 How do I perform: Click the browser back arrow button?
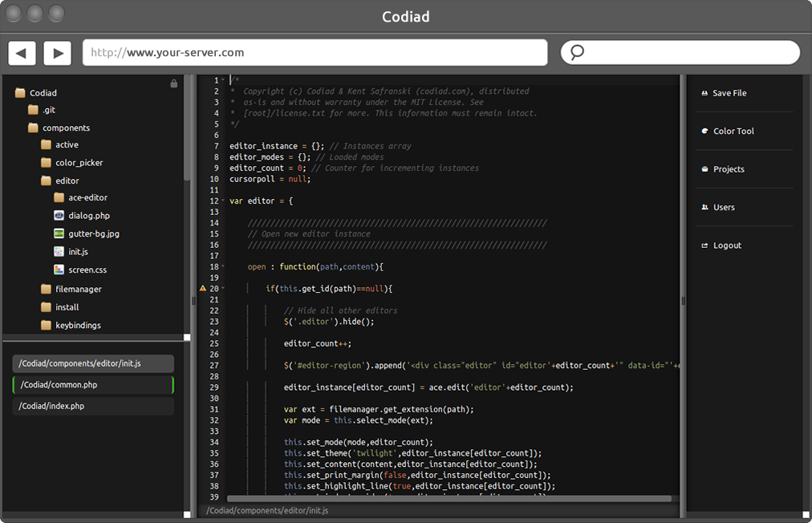22,53
